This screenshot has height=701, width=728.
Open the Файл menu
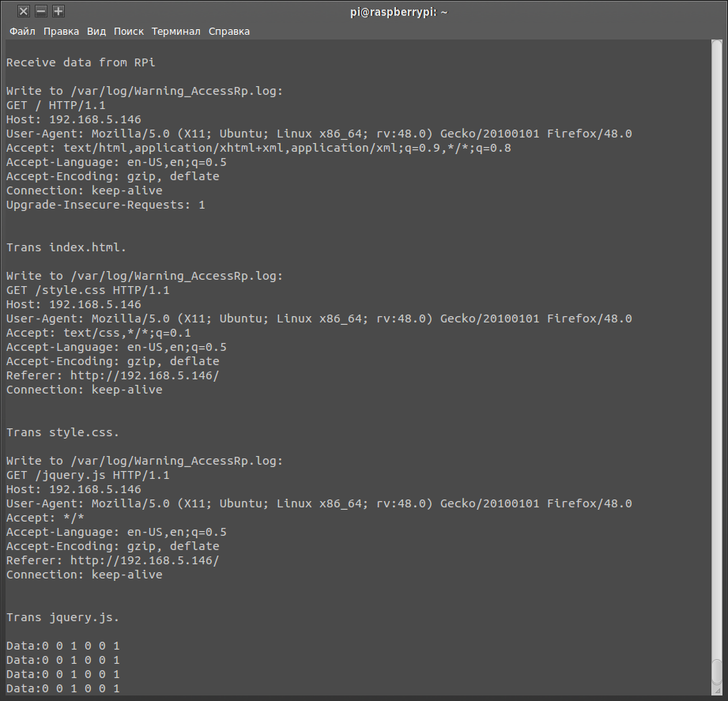(22, 32)
